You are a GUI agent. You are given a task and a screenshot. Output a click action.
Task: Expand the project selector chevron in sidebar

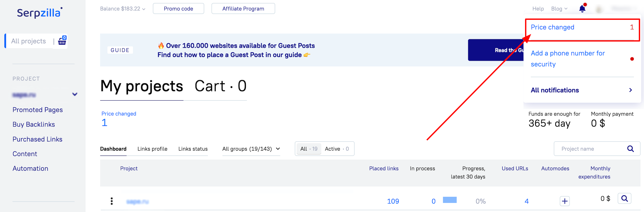[x=75, y=94]
